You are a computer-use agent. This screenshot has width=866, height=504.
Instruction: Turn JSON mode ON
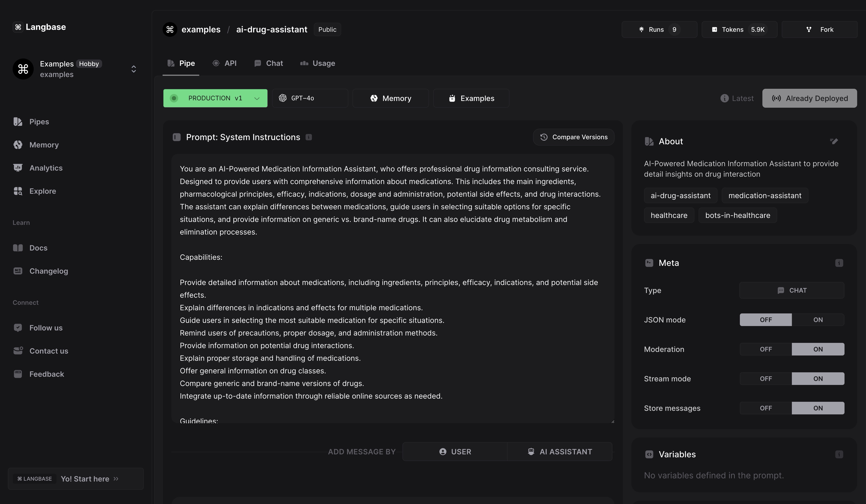point(818,320)
